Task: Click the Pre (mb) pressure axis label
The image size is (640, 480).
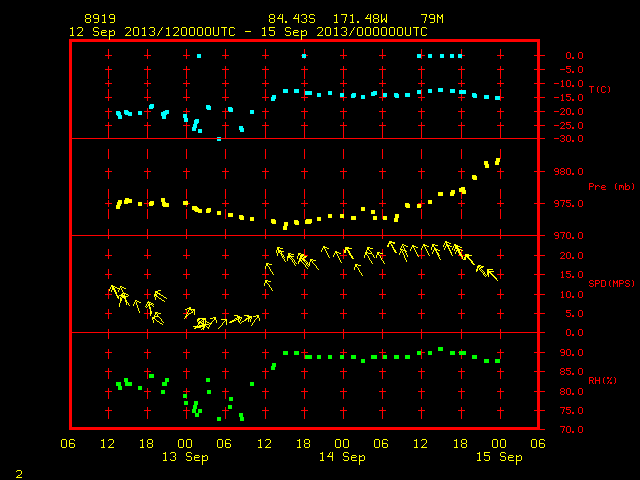Action: coord(611,187)
